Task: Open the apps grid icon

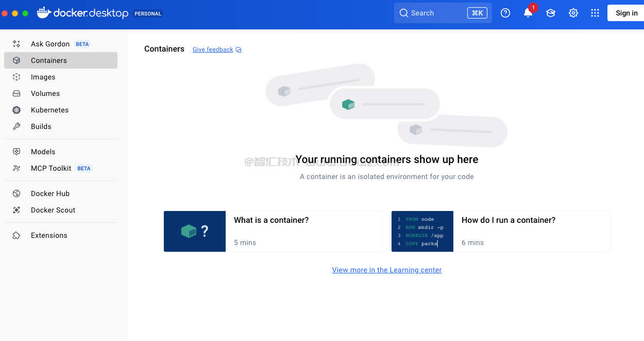Action: click(x=595, y=13)
